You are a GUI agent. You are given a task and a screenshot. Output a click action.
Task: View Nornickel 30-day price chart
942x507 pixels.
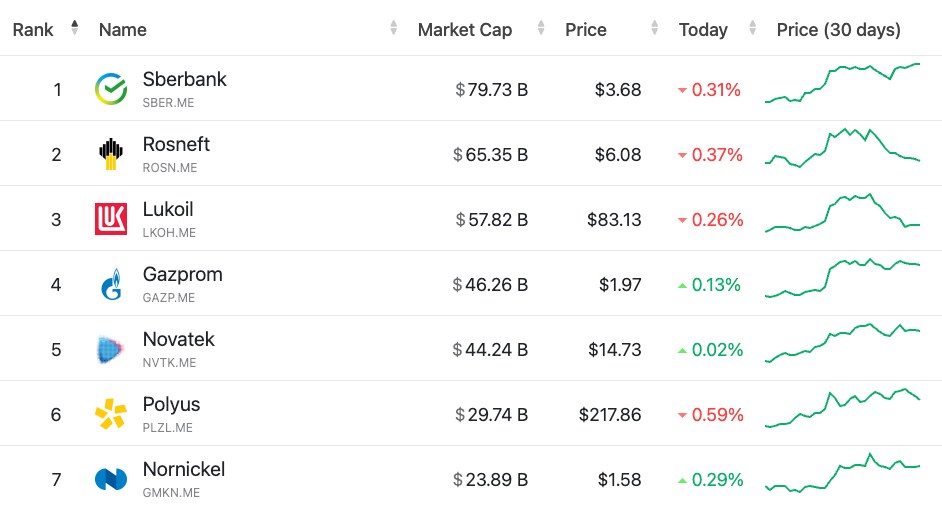click(x=842, y=474)
